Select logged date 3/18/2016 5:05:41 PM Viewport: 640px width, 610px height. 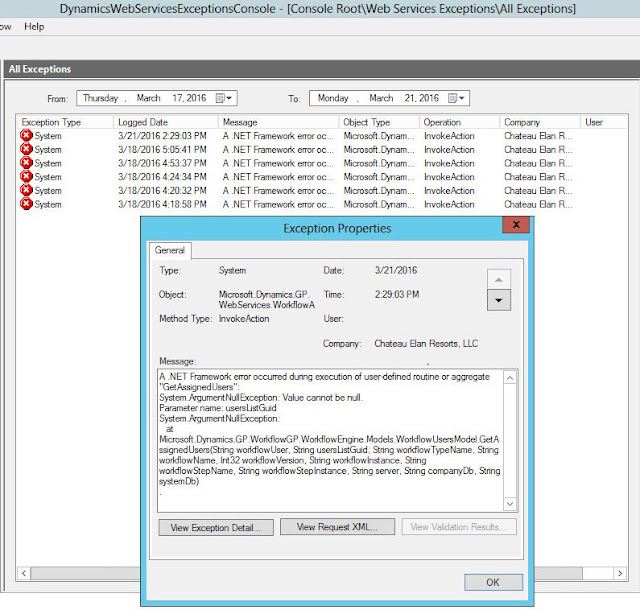[x=162, y=149]
